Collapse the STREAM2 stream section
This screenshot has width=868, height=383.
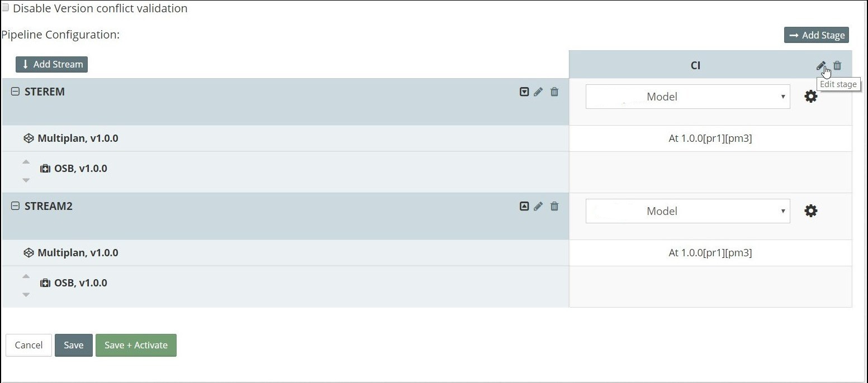pyautogui.click(x=15, y=207)
